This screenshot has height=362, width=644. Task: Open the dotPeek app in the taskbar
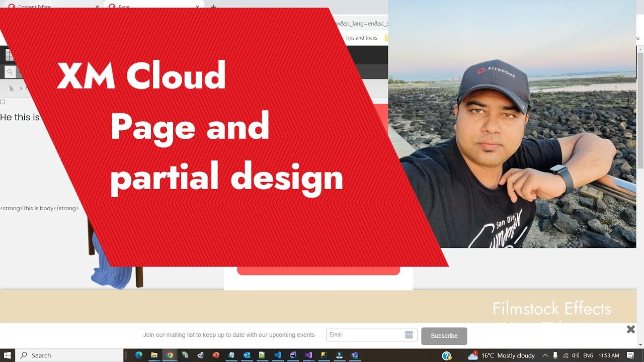tap(293, 355)
